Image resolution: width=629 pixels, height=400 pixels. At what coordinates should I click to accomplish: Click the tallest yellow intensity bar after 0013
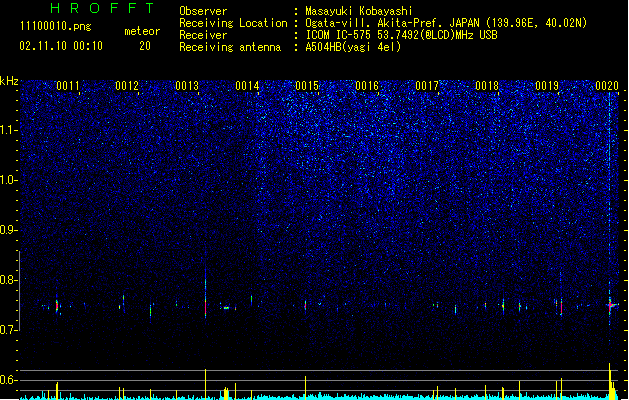(205, 384)
